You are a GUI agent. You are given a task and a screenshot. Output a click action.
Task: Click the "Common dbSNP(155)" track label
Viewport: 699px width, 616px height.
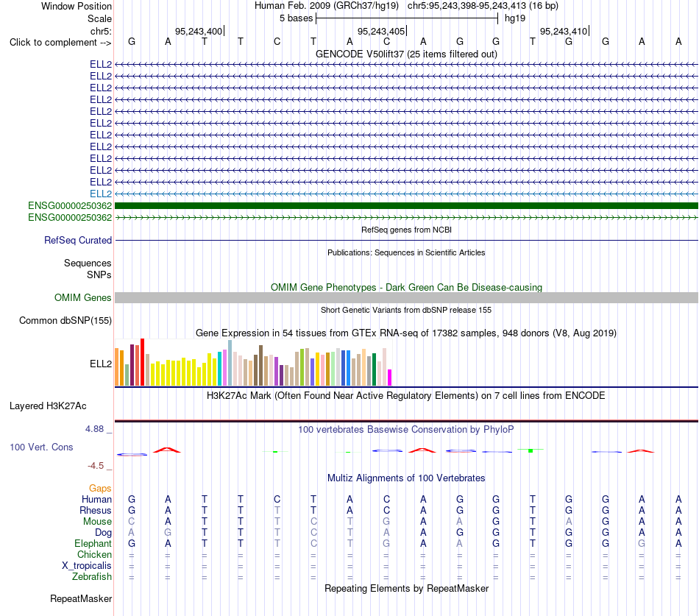point(65,320)
